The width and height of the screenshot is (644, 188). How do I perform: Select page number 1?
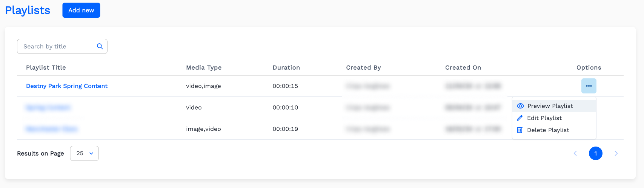[x=595, y=153]
